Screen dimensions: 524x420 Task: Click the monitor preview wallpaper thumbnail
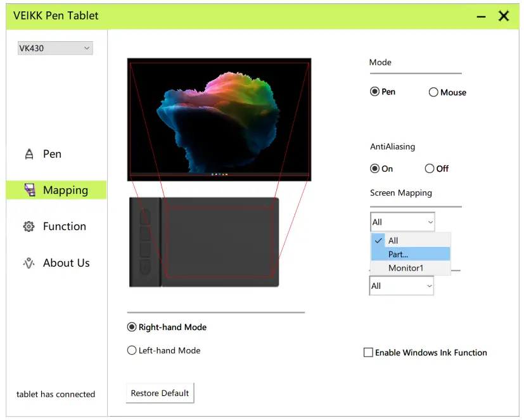[x=219, y=119]
